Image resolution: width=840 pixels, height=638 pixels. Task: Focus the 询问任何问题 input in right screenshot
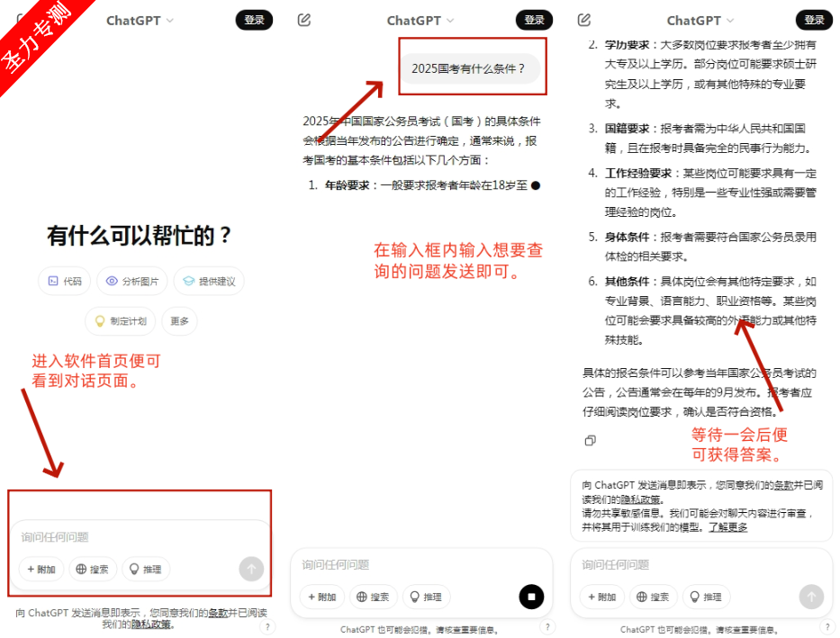[x=701, y=565]
